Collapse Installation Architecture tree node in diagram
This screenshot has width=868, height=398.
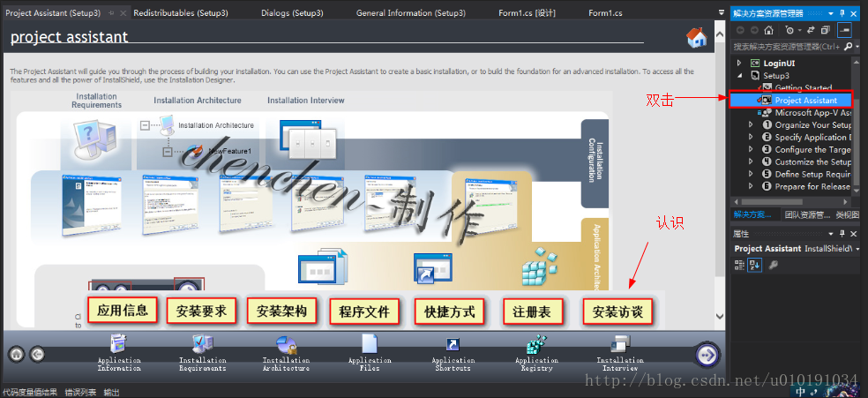click(x=145, y=125)
